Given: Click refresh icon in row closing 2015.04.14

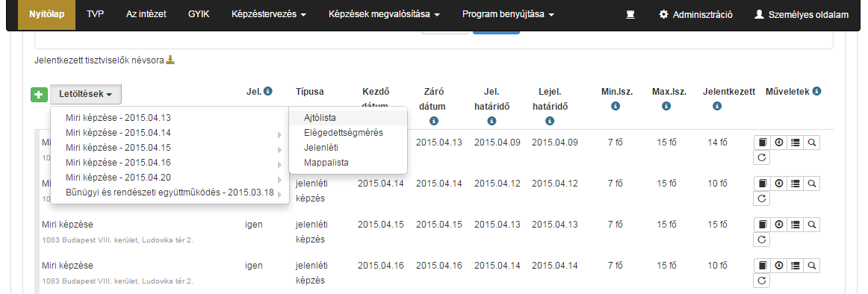Looking at the screenshot, I should 762,198.
